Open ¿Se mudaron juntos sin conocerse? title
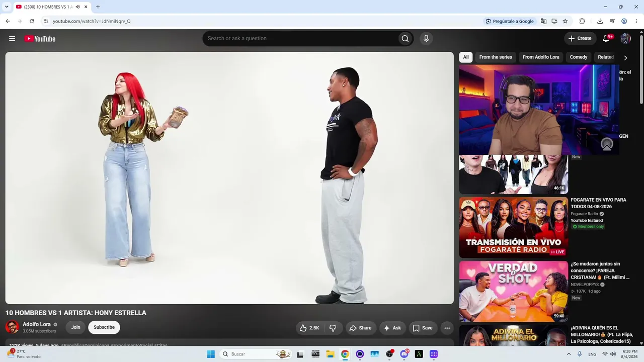Image resolution: width=644 pixels, height=362 pixels. [x=600, y=270]
